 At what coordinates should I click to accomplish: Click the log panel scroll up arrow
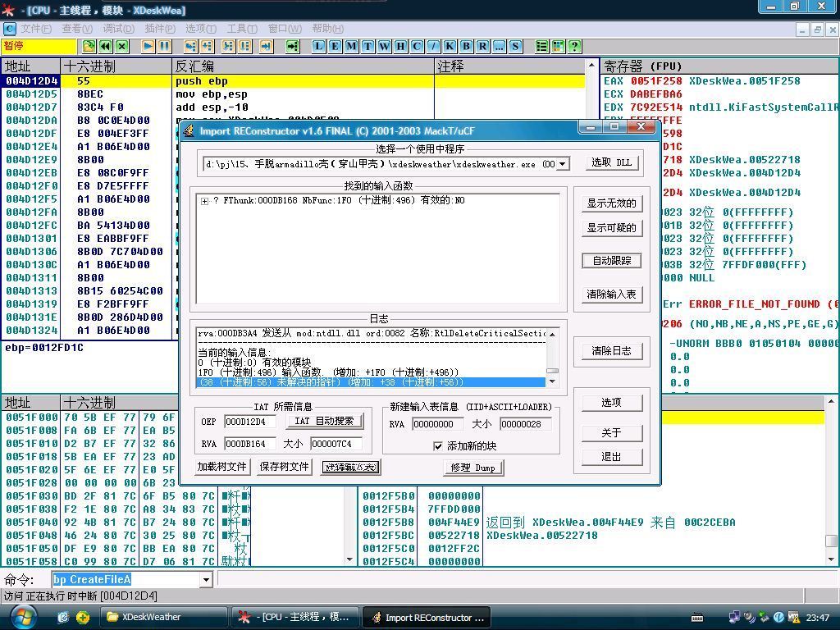552,334
